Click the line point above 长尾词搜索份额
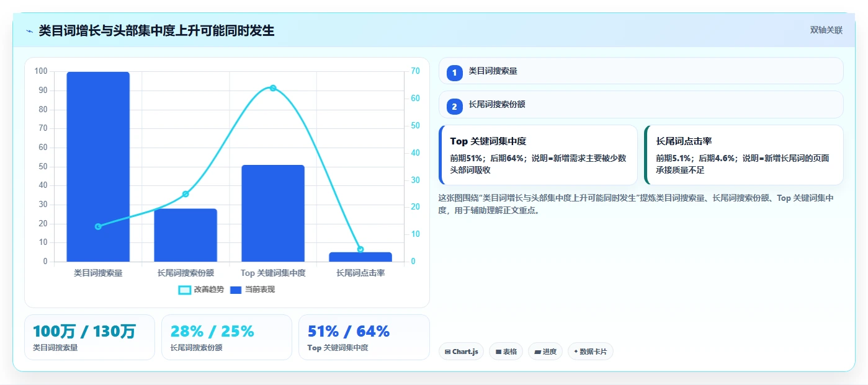The width and height of the screenshot is (868, 385). click(x=186, y=194)
